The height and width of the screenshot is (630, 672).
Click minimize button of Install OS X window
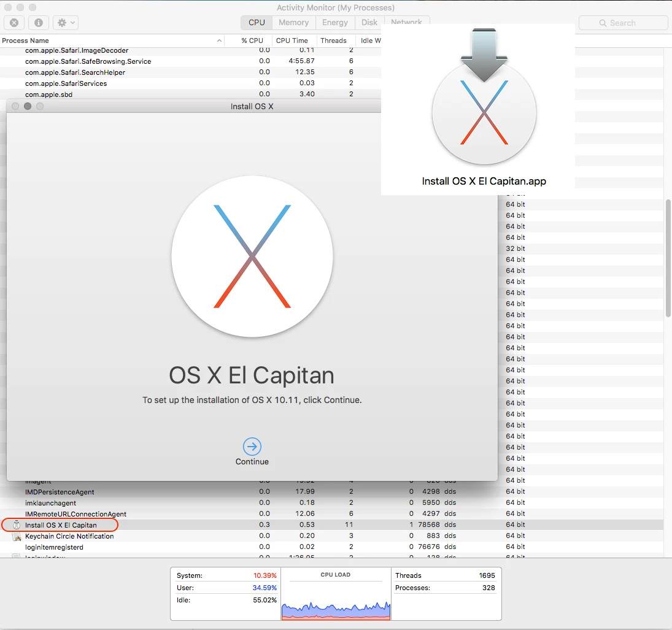(x=28, y=106)
